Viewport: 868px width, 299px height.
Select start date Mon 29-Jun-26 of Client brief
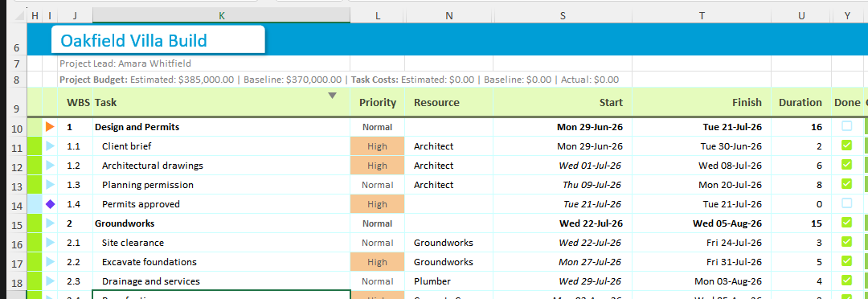pos(563,146)
